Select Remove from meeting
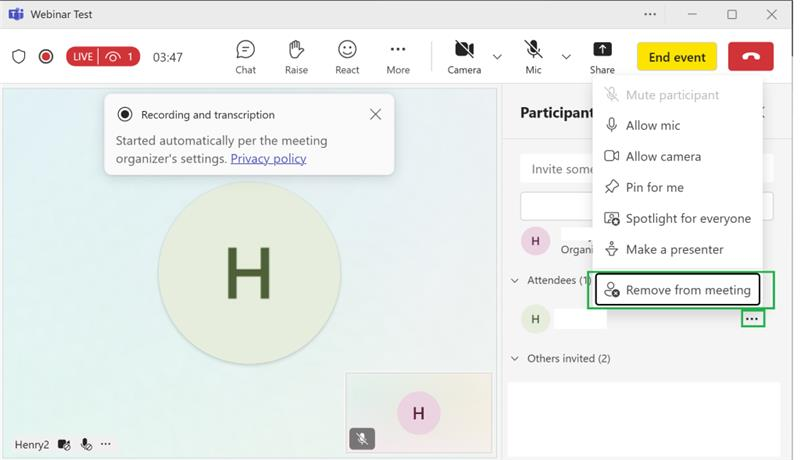This screenshot has width=800, height=460. coord(678,290)
